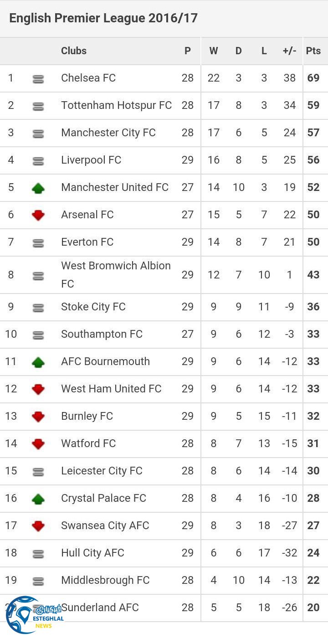The width and height of the screenshot is (328, 644).
Task: Click Chelsea's grey no-change position icon
Action: coord(38,79)
